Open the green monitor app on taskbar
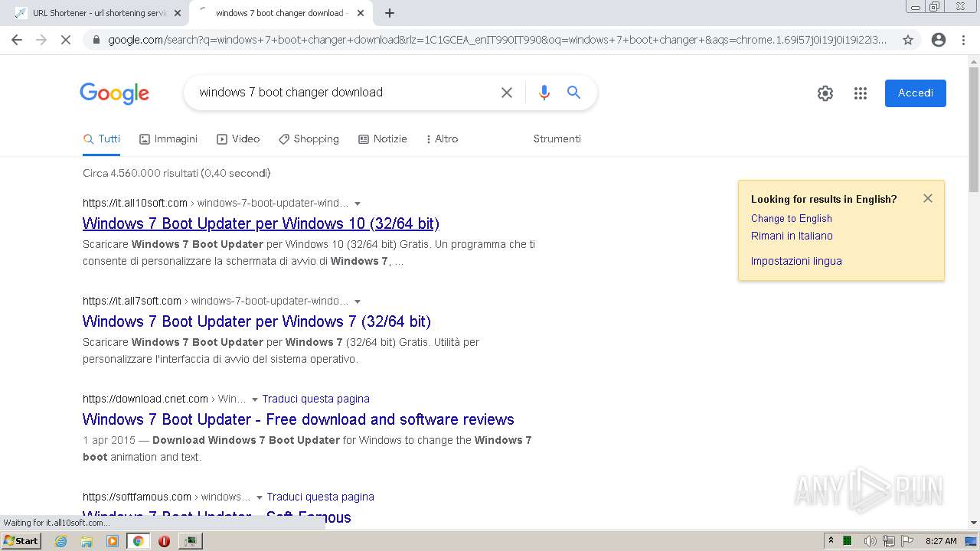The image size is (980, 551). coord(190,541)
